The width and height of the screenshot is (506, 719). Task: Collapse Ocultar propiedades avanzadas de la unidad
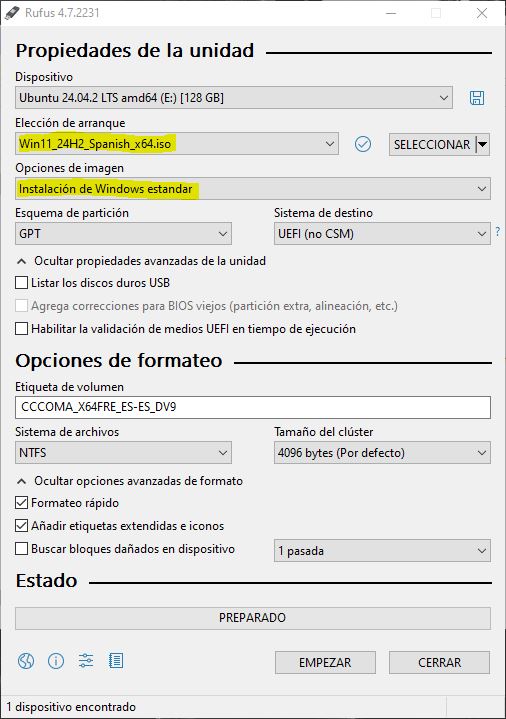[141, 261]
